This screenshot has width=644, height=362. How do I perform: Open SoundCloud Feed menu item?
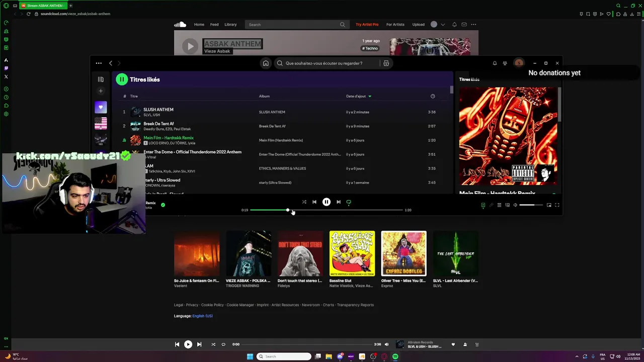tap(214, 24)
